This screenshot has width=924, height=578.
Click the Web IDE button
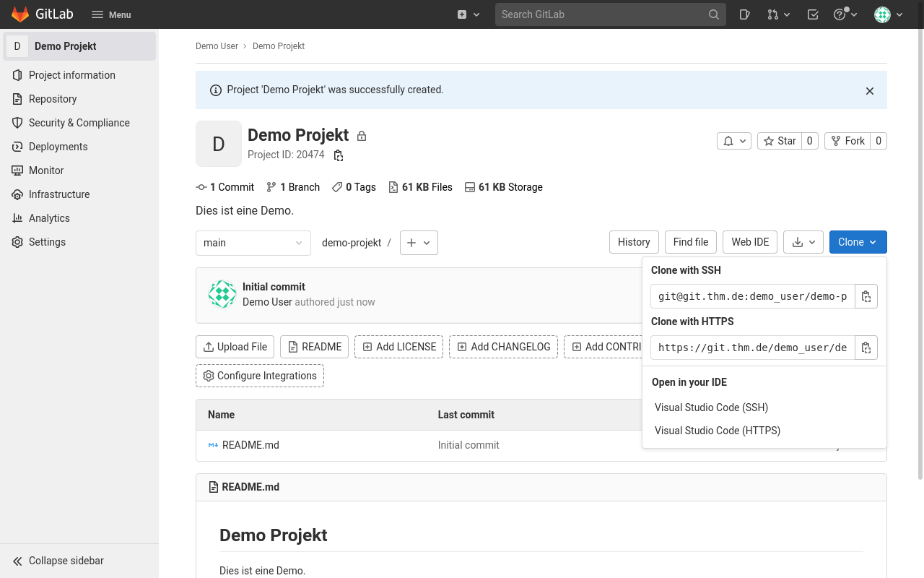pos(750,242)
